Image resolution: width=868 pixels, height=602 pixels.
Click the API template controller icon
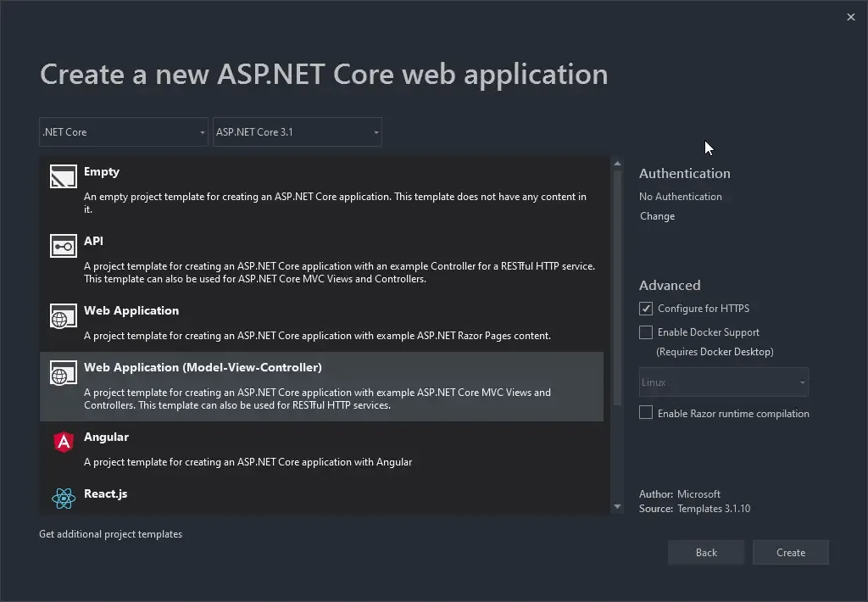pyautogui.click(x=63, y=246)
